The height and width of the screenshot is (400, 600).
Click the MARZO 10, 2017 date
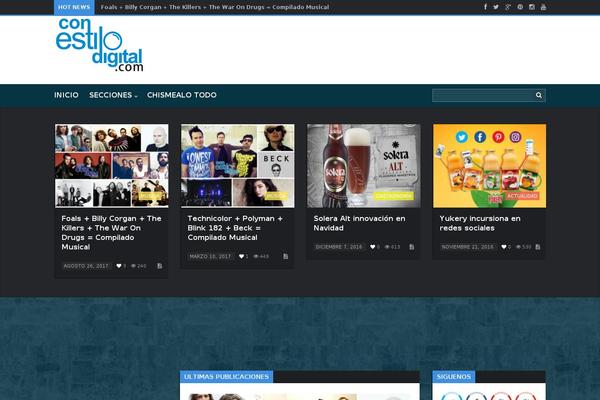pos(210,256)
